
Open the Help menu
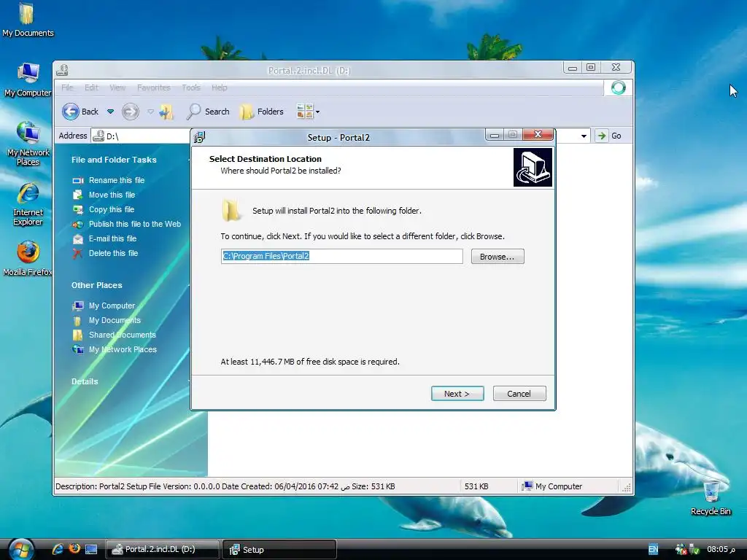coord(219,87)
